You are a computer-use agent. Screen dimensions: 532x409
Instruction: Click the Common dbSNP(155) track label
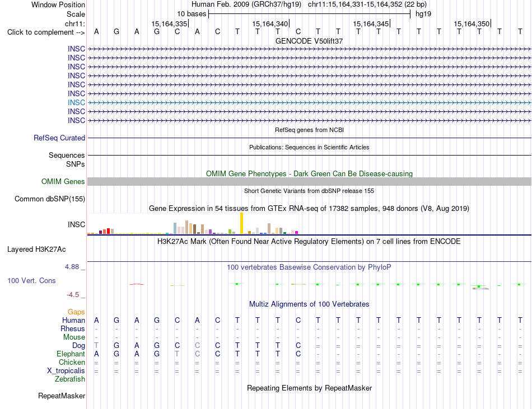coord(49,199)
